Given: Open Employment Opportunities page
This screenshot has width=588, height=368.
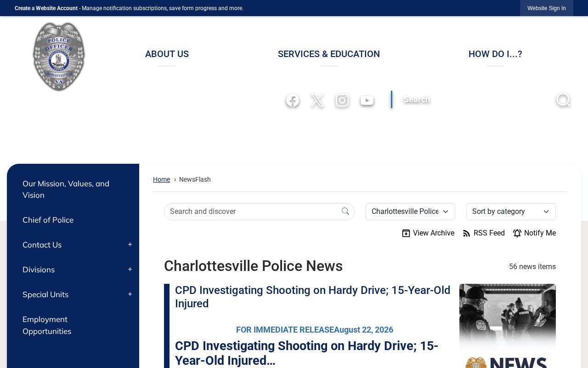Looking at the screenshot, I should (x=47, y=325).
